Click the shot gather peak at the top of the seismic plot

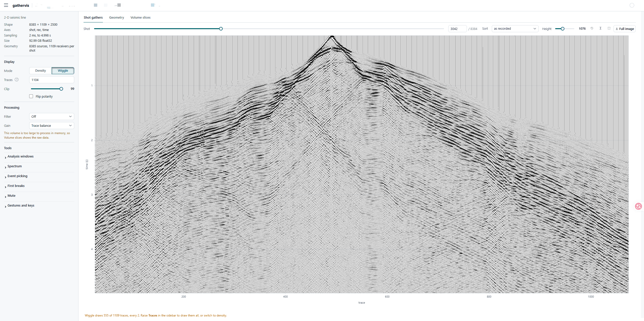pyautogui.click(x=332, y=37)
